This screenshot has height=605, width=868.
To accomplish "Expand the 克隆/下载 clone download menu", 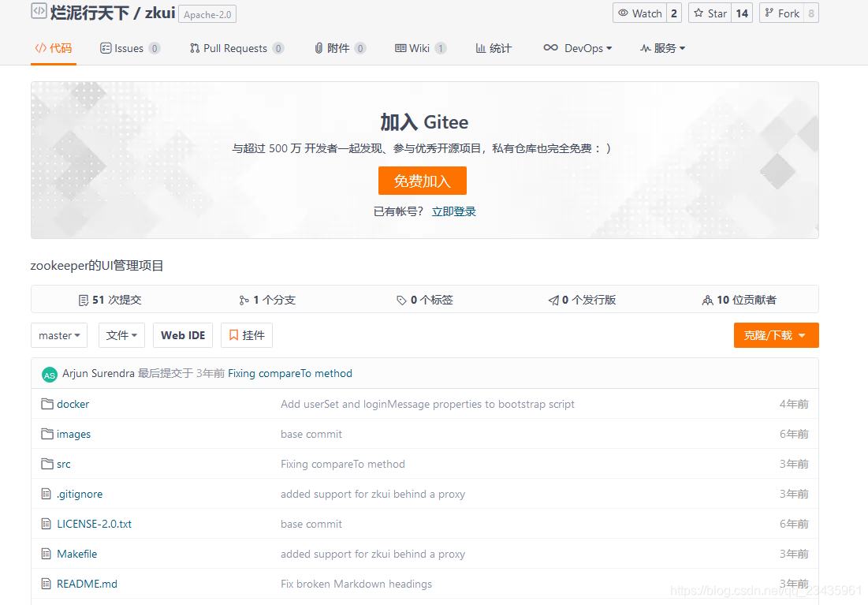I will click(776, 335).
